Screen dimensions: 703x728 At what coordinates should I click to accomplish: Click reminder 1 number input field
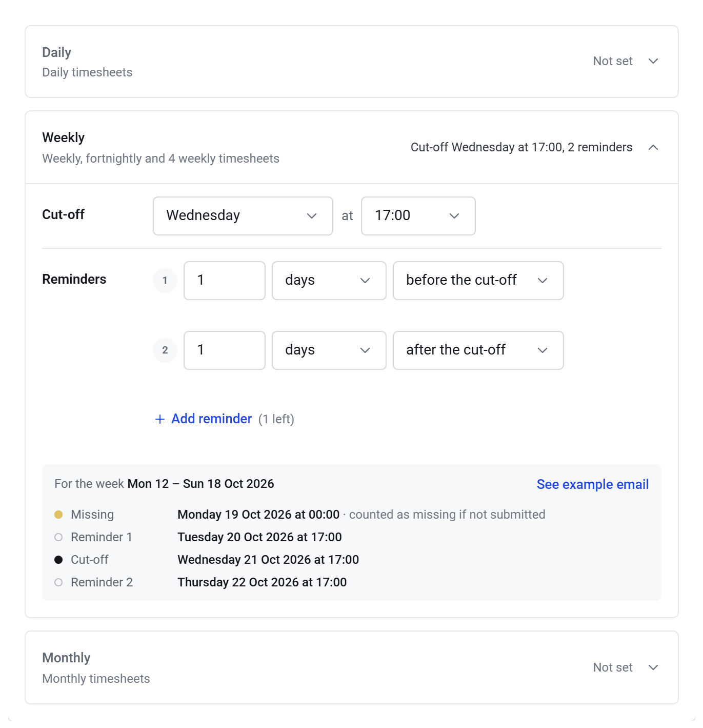[225, 281]
